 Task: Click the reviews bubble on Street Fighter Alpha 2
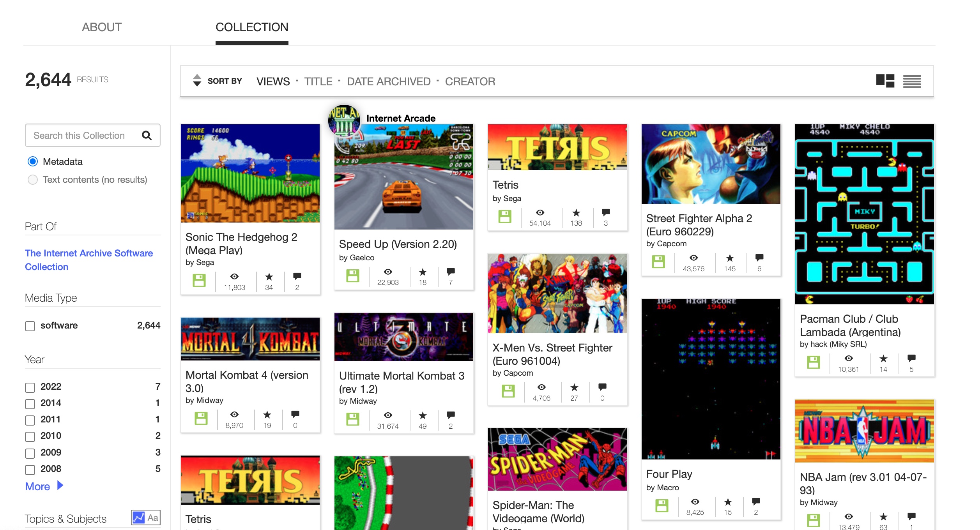[x=759, y=258]
